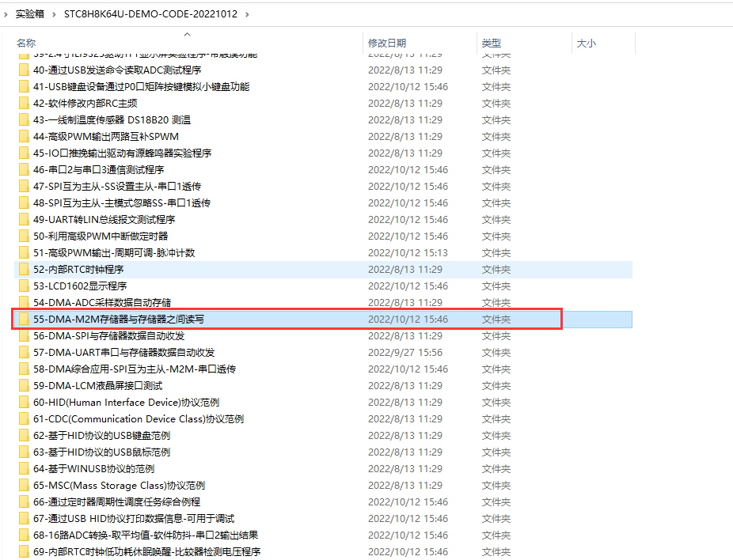Click date 2022/10/12 15:13
The width and height of the screenshot is (733, 560).
point(408,253)
